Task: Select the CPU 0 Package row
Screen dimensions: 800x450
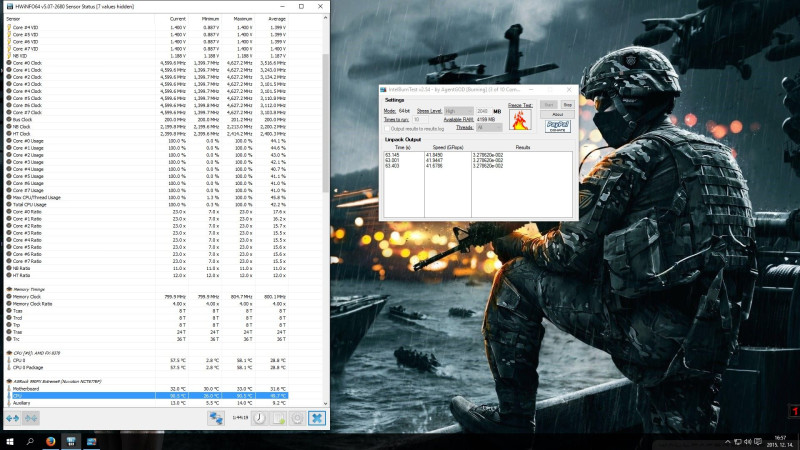Action: click(x=146, y=367)
